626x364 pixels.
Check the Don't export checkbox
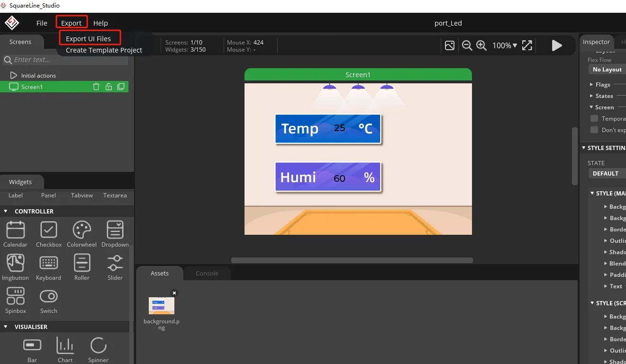pos(594,130)
